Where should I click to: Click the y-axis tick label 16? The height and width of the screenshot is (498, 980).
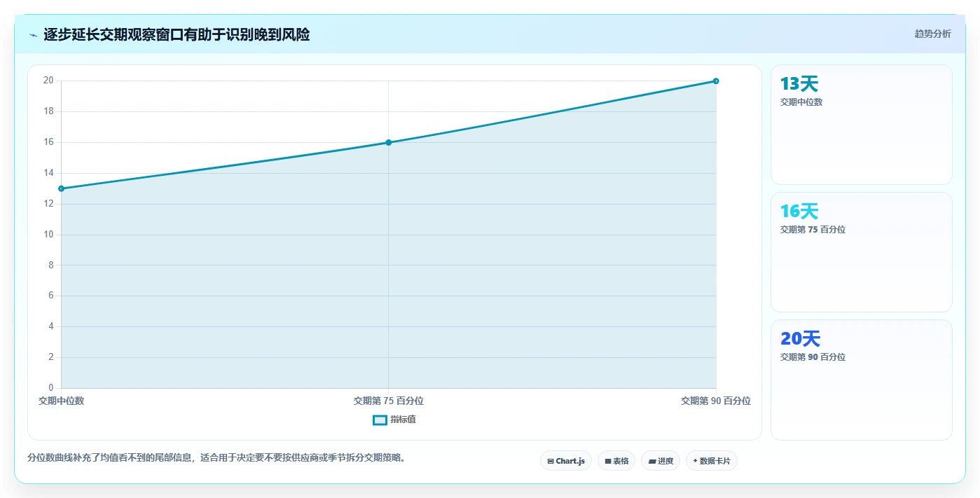(48, 142)
